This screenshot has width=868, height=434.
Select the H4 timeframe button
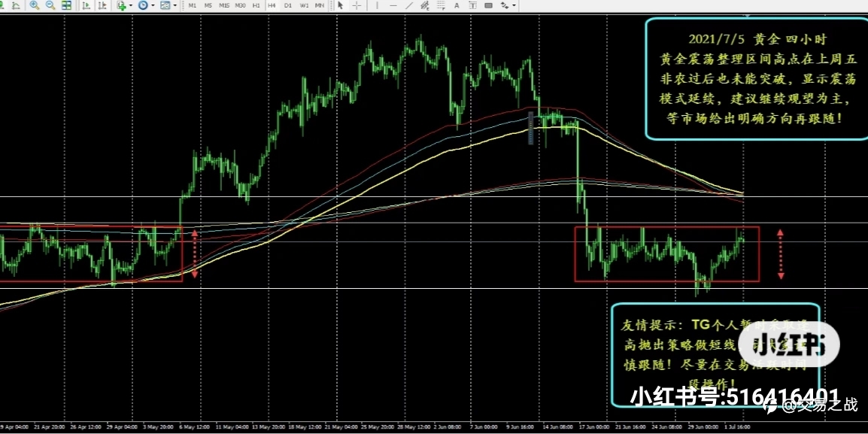point(272,5)
